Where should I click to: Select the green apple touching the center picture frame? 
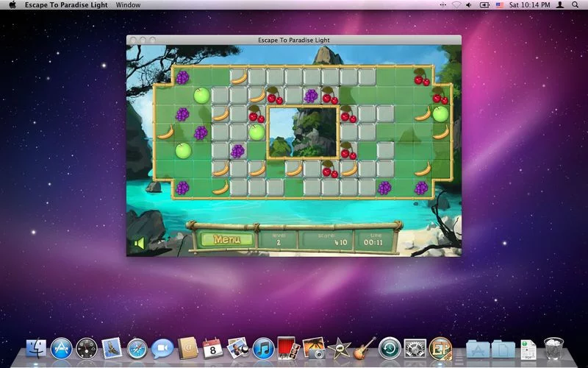pos(257,132)
